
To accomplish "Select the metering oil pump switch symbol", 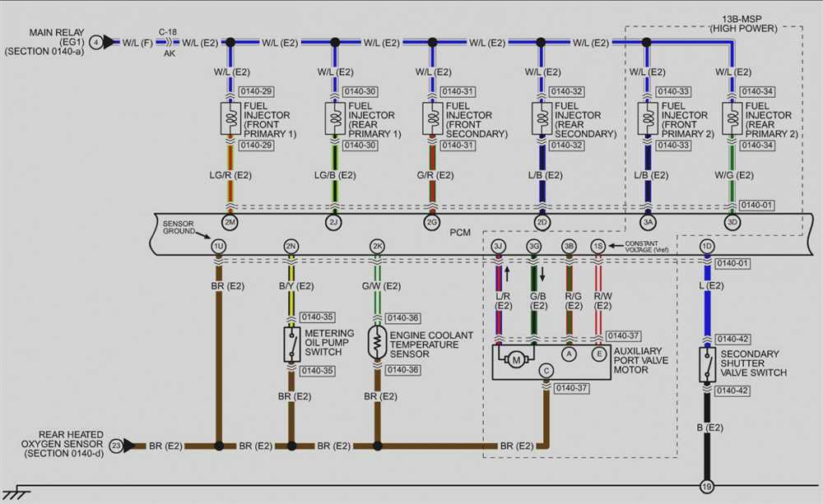I will tap(292, 344).
